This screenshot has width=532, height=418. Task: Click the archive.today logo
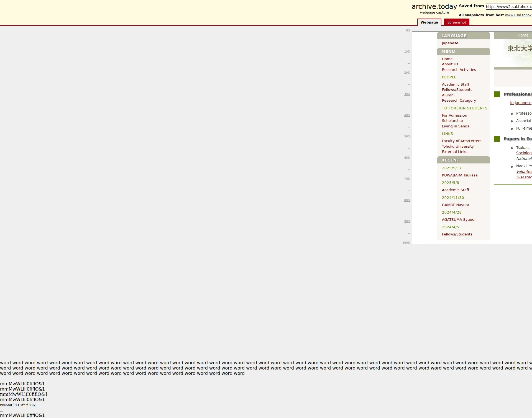[x=434, y=7]
